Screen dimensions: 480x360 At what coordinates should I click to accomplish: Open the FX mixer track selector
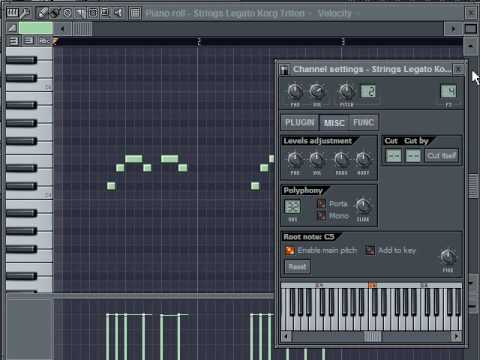click(x=448, y=91)
